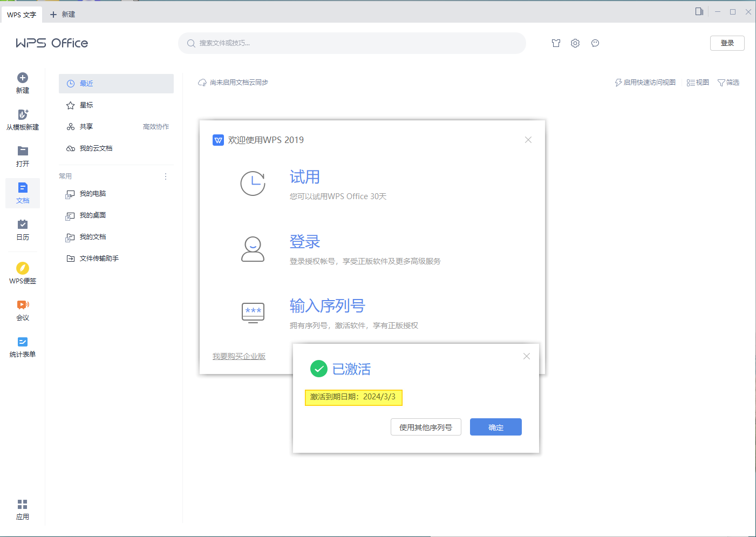Click the Open folder icon in sidebar
The width and height of the screenshot is (756, 537).
23,151
